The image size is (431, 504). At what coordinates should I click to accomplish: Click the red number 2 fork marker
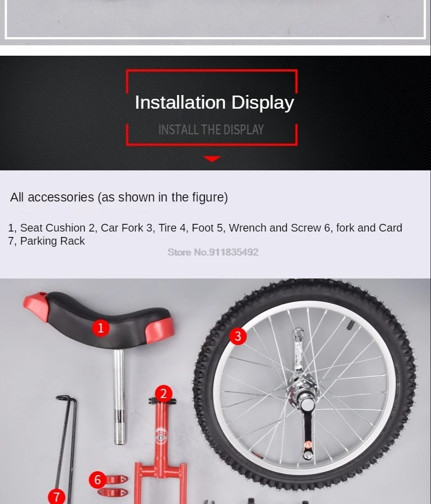click(x=163, y=394)
